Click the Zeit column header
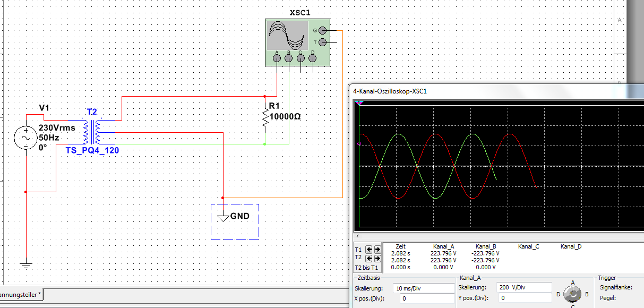 click(x=400, y=246)
